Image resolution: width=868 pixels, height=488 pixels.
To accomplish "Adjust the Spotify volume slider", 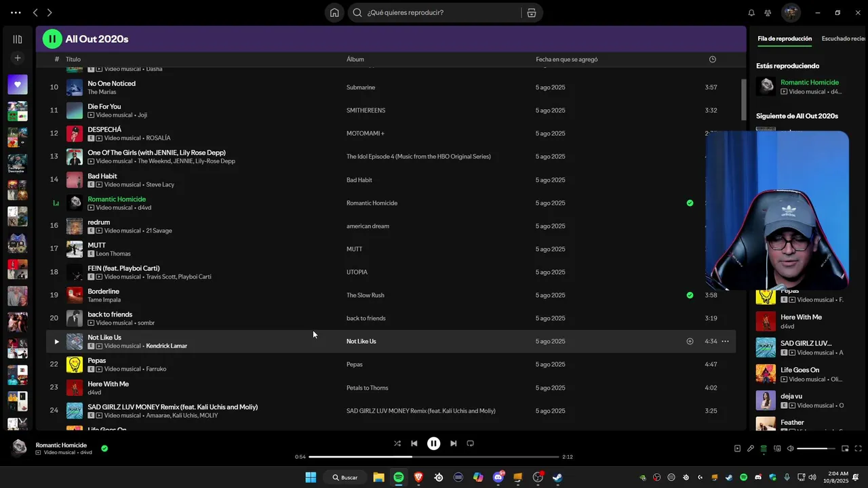I will pos(816,448).
